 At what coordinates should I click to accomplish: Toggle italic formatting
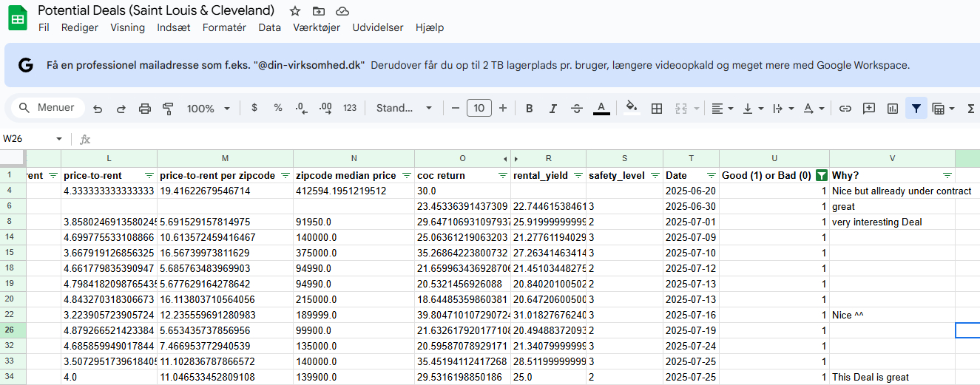[x=552, y=109]
